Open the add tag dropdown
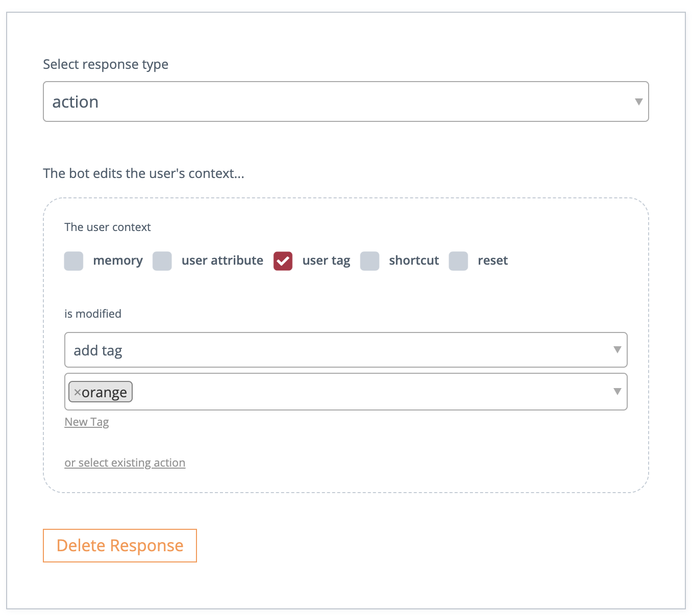The height and width of the screenshot is (616, 692). tap(345, 350)
